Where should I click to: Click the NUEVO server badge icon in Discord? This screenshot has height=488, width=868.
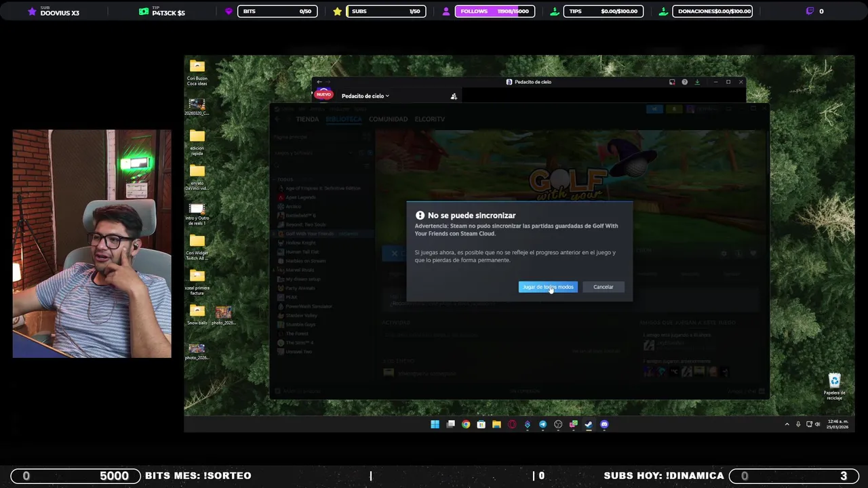(323, 94)
